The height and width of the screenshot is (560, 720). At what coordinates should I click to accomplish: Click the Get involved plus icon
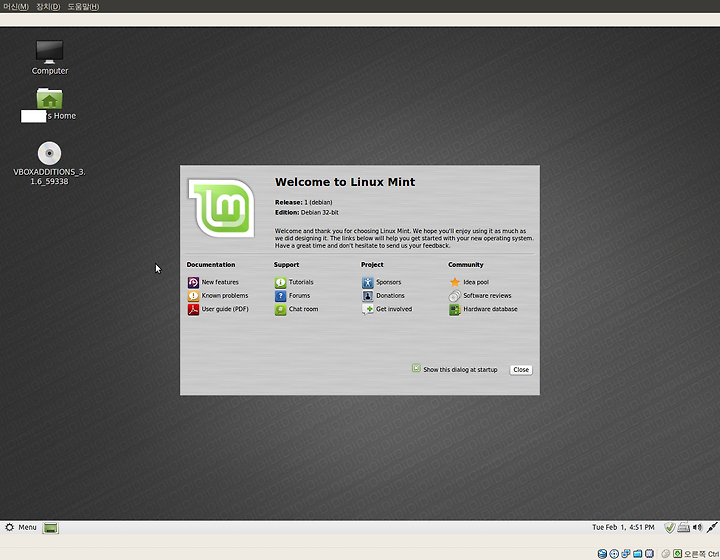[368, 309]
